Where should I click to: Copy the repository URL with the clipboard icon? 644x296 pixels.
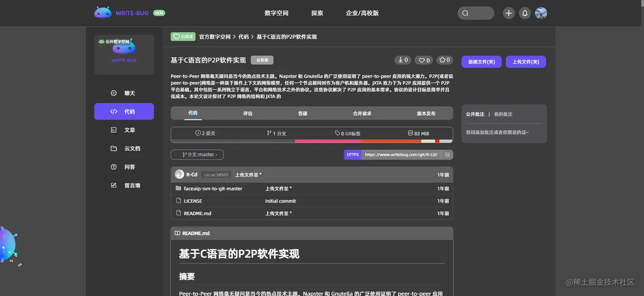click(x=447, y=155)
